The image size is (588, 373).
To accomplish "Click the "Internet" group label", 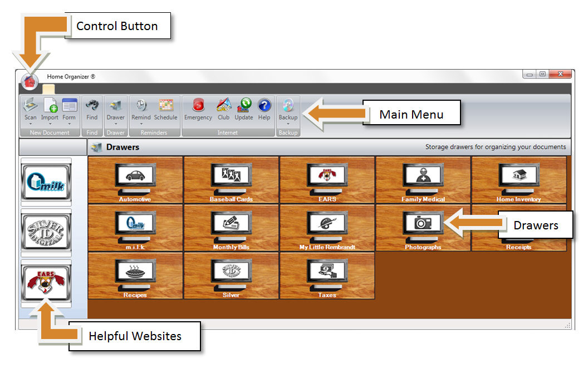I will [228, 132].
